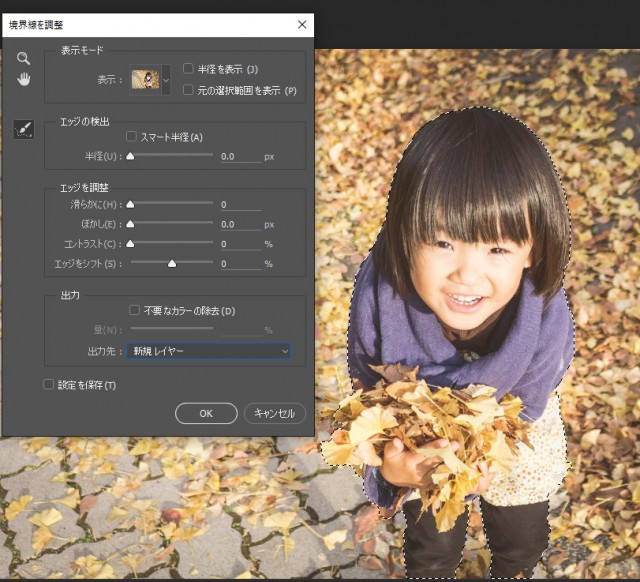Image resolution: width=640 pixels, height=582 pixels.
Task: Select the Hand tool icon
Action: point(23,80)
